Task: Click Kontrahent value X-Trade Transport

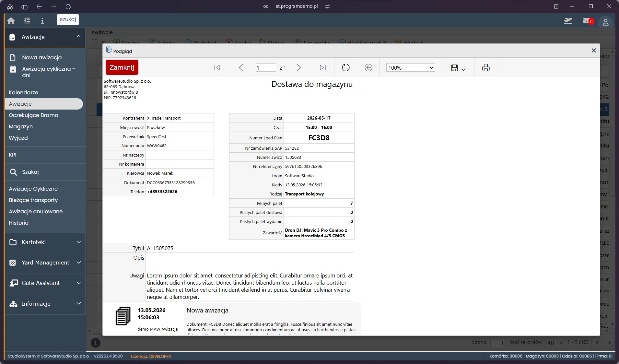Action: 164,118
